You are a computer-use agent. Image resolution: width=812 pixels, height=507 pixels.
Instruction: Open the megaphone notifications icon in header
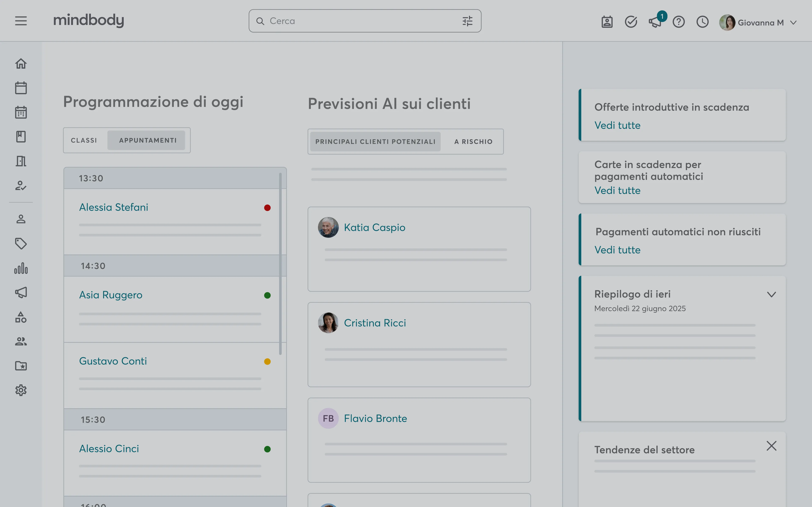(655, 22)
